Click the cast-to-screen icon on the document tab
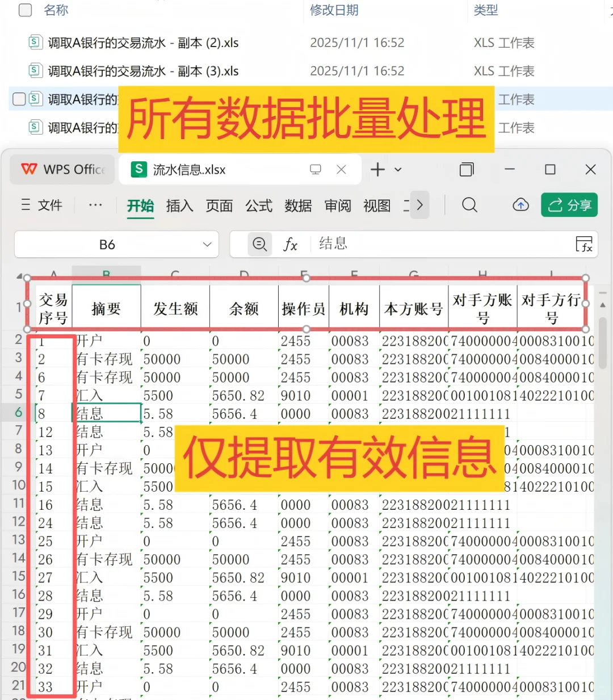 point(316,169)
